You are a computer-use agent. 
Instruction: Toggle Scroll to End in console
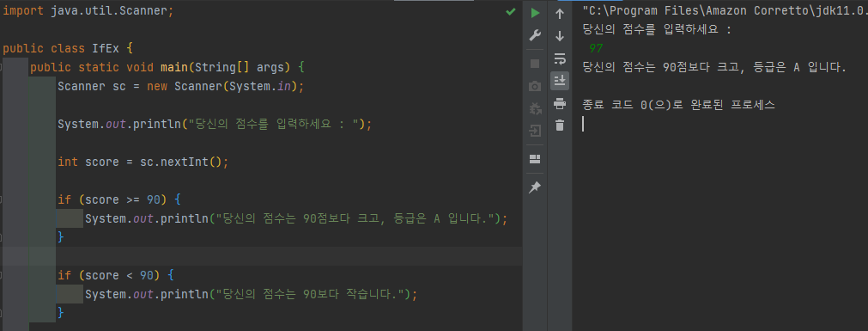tap(560, 81)
